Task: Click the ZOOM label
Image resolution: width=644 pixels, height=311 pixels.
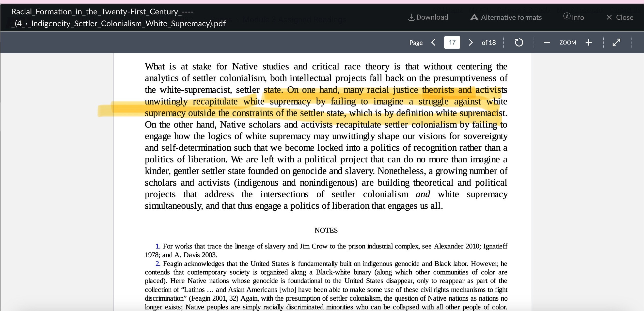Action: coord(568,43)
